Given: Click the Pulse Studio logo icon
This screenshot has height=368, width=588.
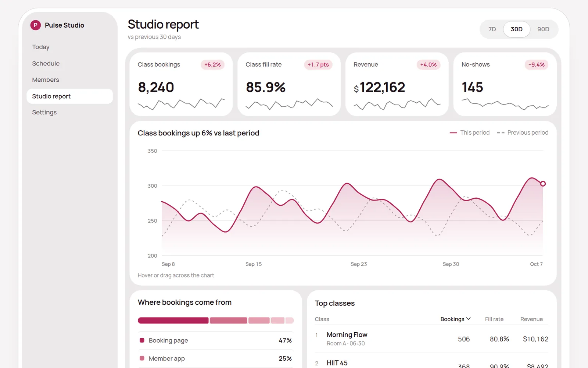Looking at the screenshot, I should [35, 25].
